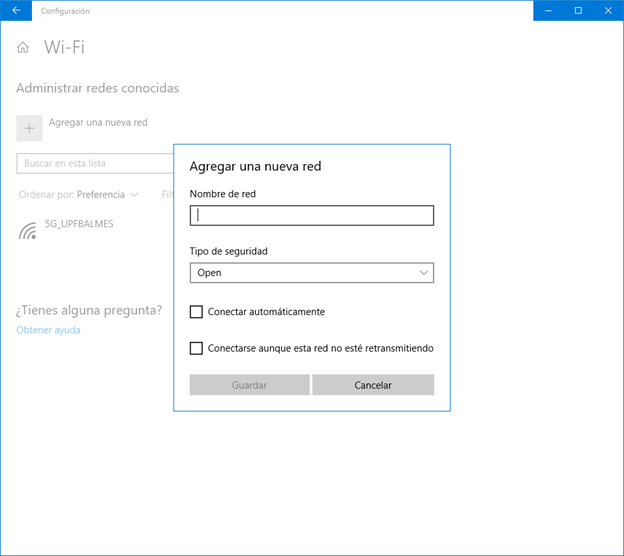Click Agregar una nueva red label
This screenshot has height=556, width=624.
coord(98,122)
